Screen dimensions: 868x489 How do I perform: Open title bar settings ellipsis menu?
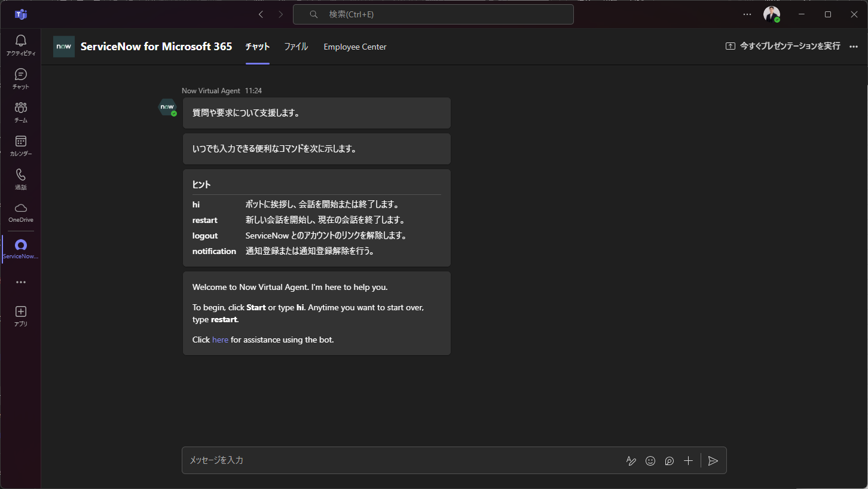747,14
